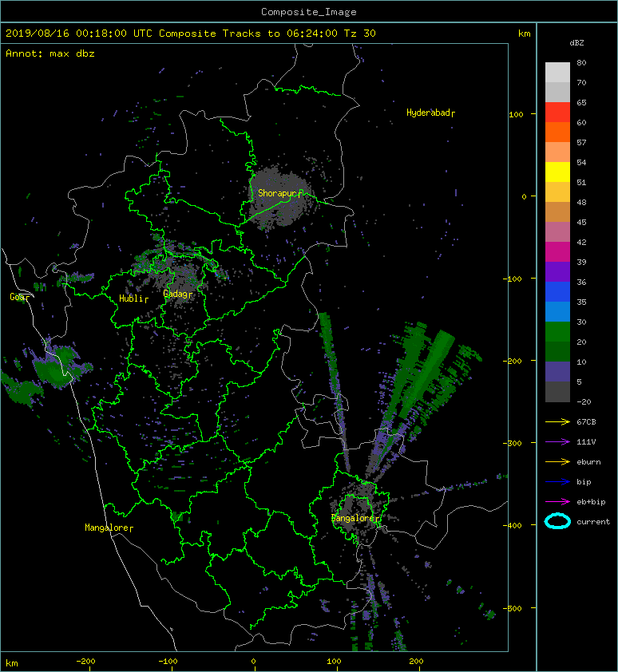Click the 'km' unit label at top right
The width and height of the screenshot is (618, 672).
pyautogui.click(x=524, y=34)
